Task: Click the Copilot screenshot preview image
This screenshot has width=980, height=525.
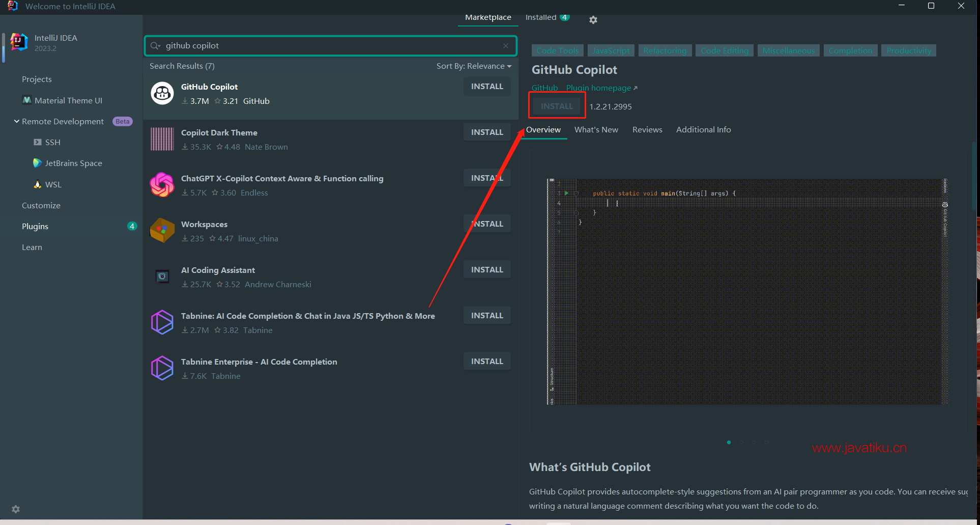Action: click(x=747, y=292)
